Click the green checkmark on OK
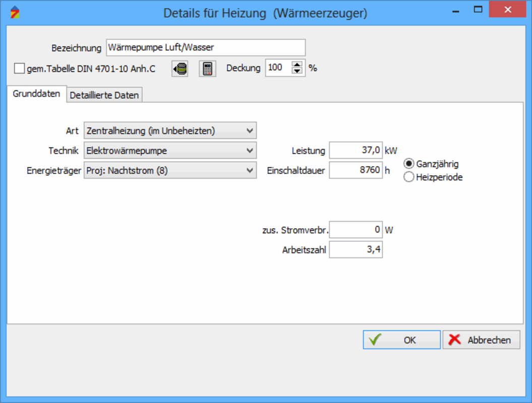The height and width of the screenshot is (403, 532). [x=375, y=340]
